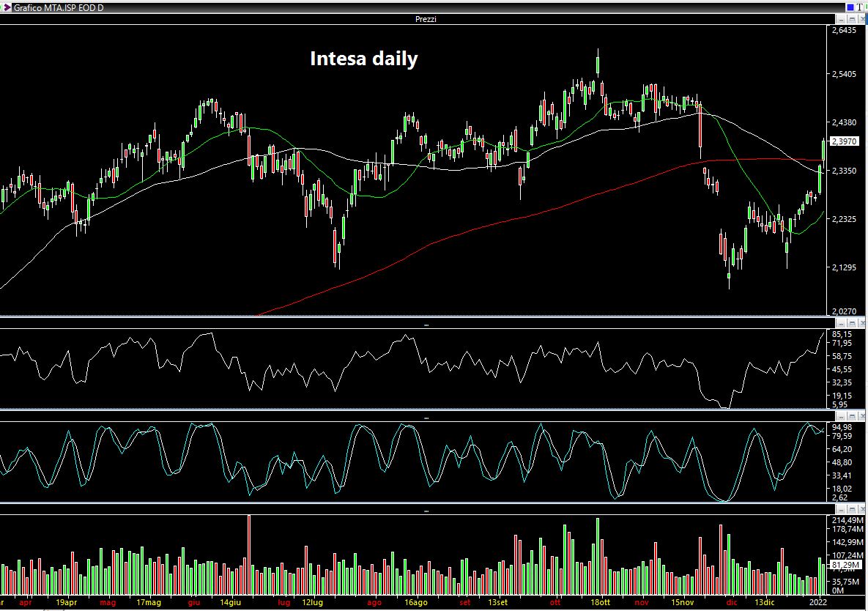
Task: Click the 85,15 oscillator scale value
Action: 842,334
